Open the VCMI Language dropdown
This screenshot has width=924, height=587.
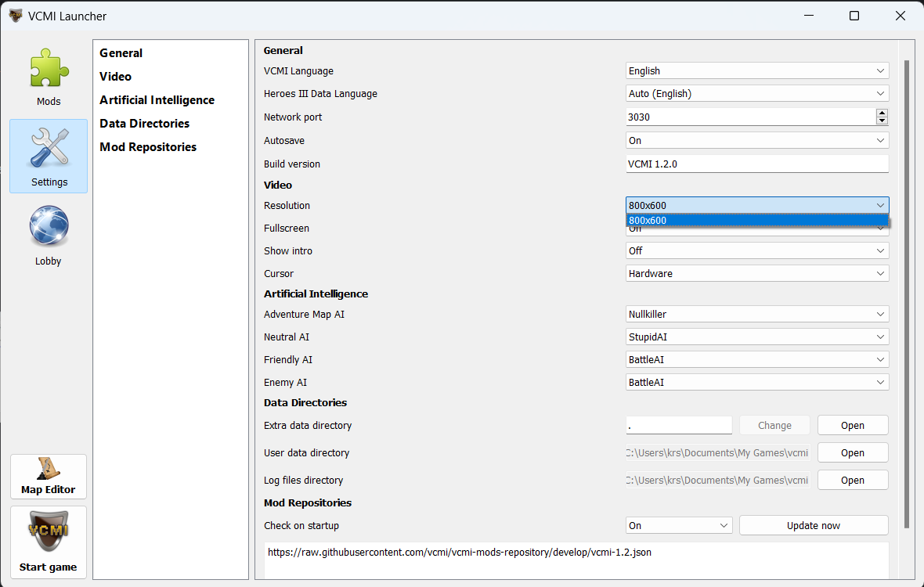(756, 70)
